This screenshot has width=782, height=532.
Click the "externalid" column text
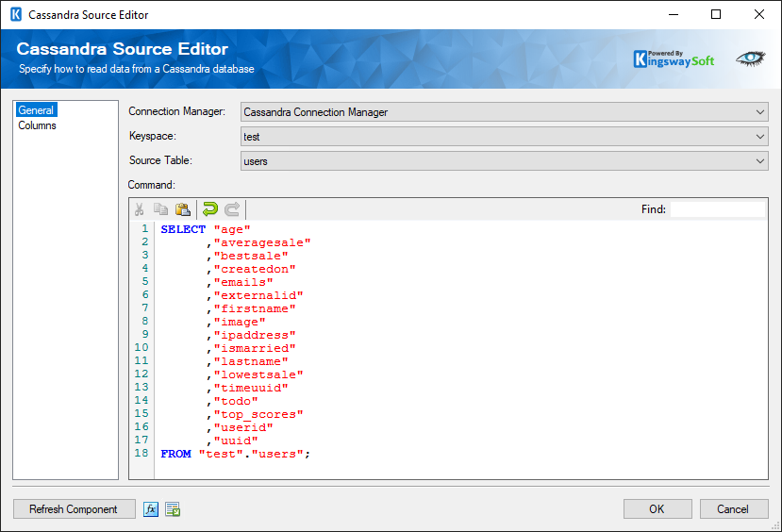tap(258, 295)
